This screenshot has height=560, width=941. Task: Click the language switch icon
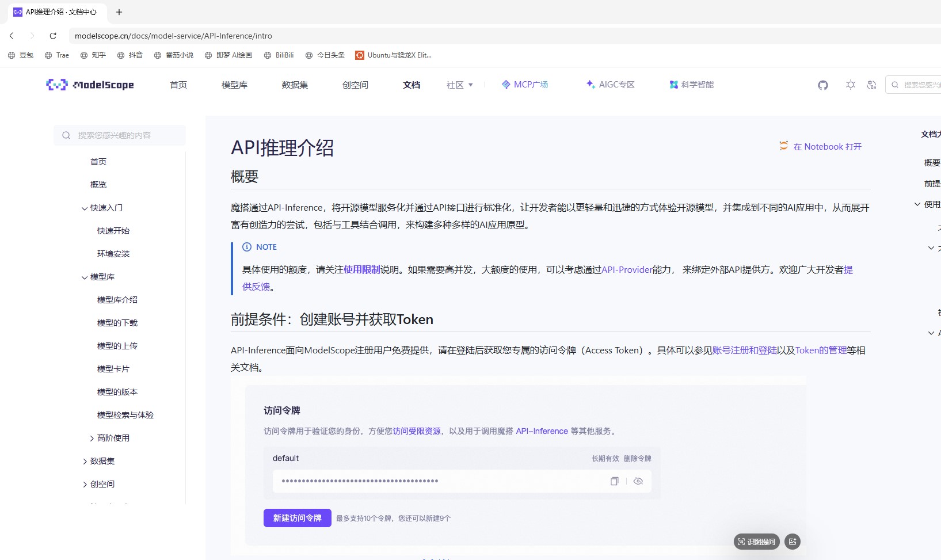coord(871,85)
